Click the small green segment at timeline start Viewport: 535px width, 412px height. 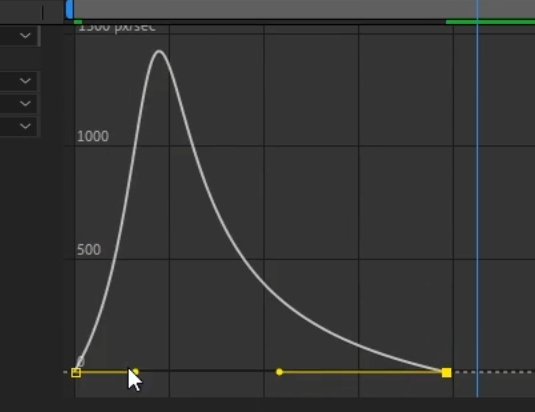pos(78,22)
